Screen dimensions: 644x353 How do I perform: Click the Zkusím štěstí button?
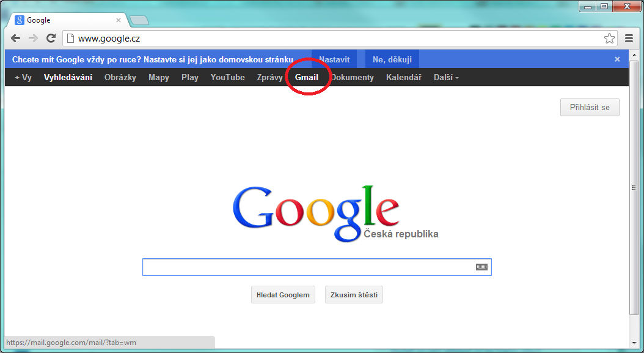click(354, 295)
